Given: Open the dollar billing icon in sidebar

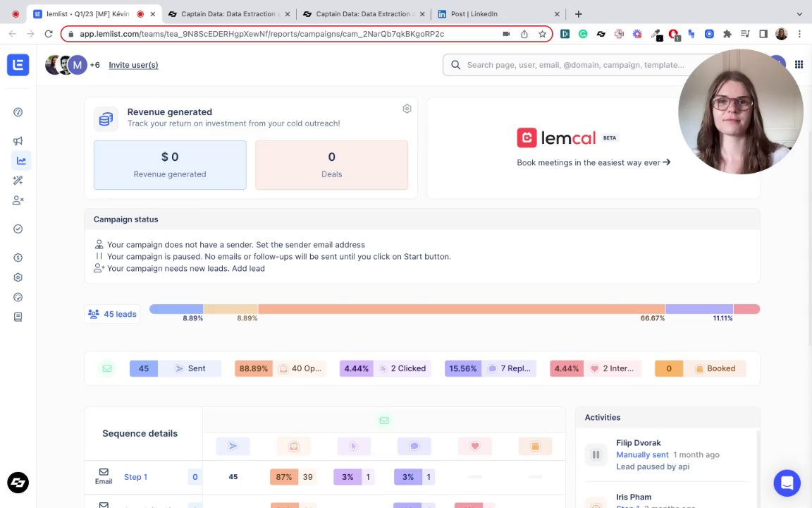Looking at the screenshot, I should coord(18,258).
